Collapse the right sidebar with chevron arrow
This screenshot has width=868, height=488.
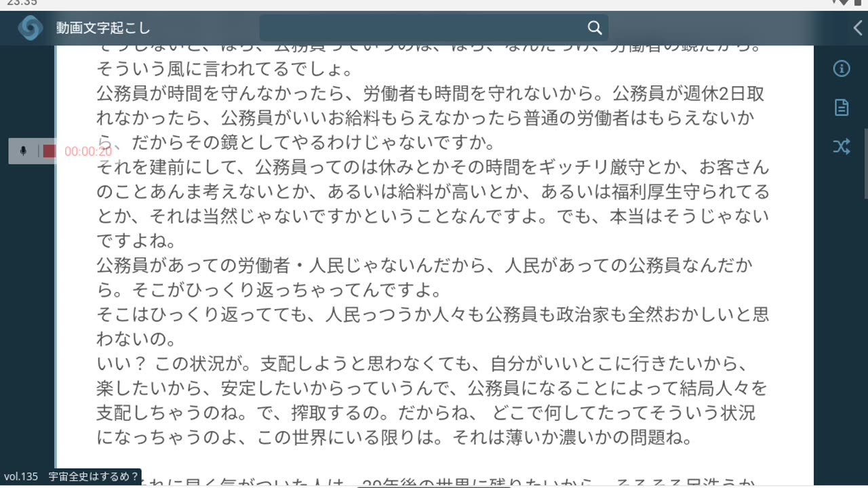(858, 28)
